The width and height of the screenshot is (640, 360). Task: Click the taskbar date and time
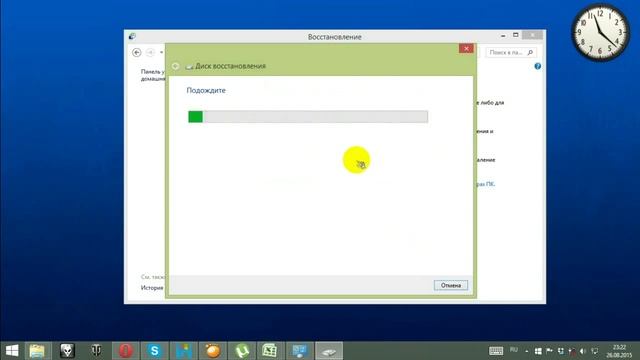pyautogui.click(x=619, y=351)
